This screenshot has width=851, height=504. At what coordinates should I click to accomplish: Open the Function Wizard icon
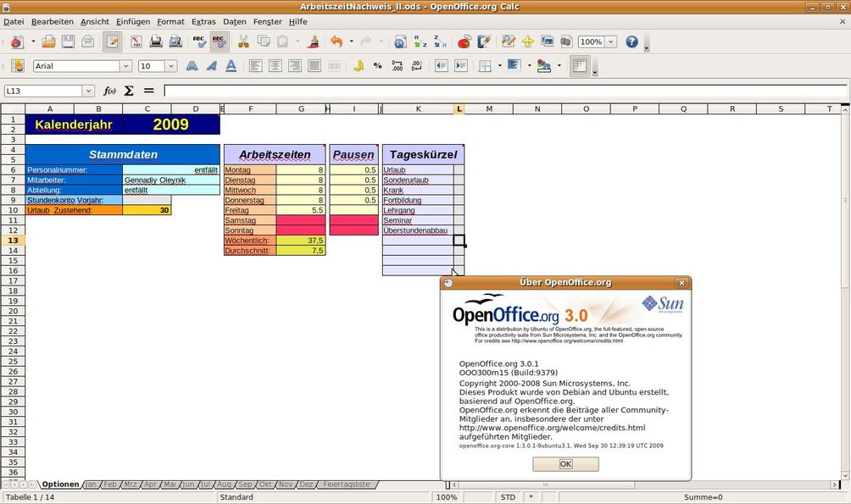pyautogui.click(x=109, y=91)
